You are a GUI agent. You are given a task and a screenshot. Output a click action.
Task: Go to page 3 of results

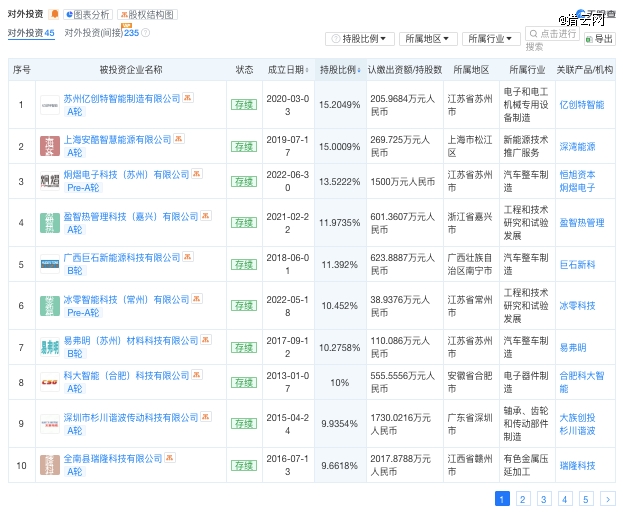(544, 499)
